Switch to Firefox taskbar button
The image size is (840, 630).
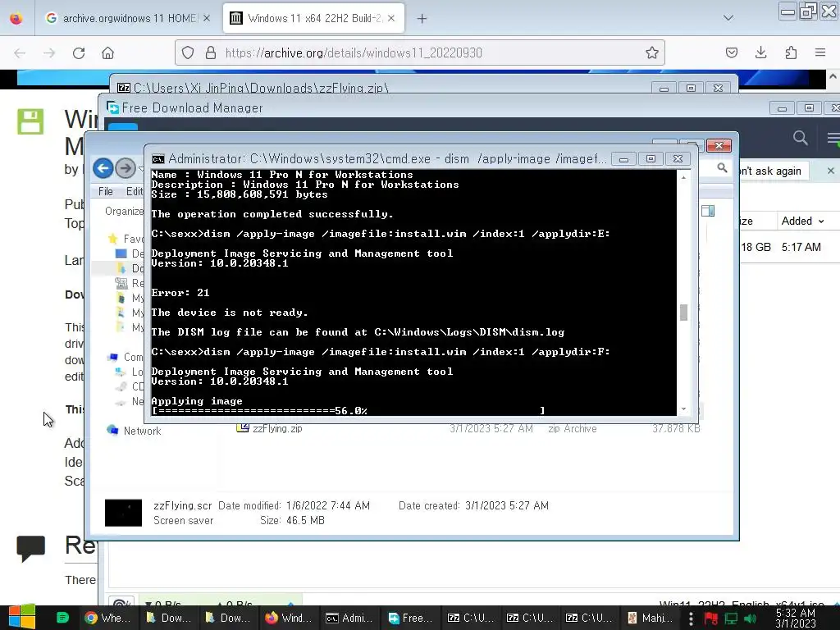pos(289,618)
